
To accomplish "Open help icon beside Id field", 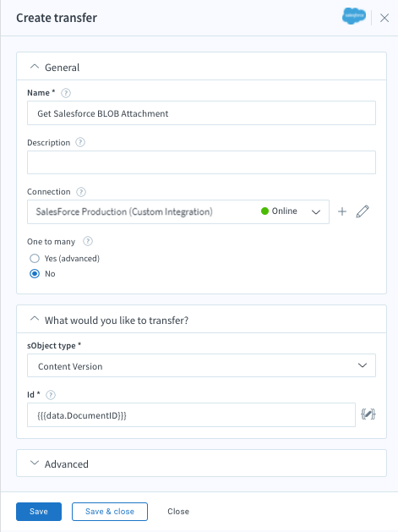I will click(x=51, y=395).
